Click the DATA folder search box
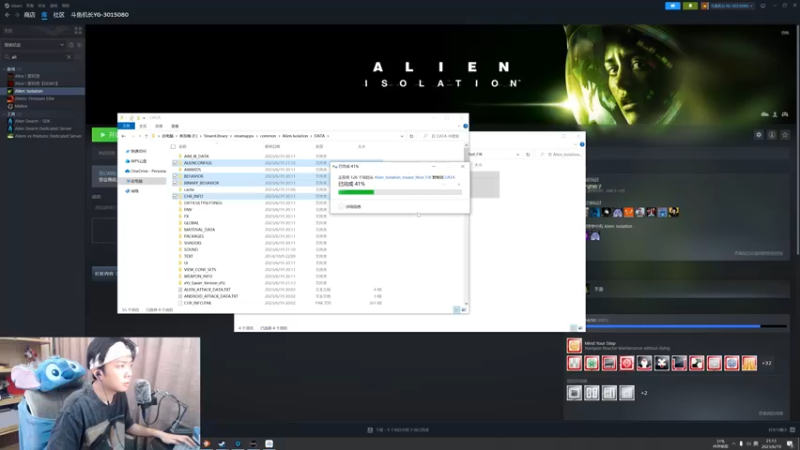This screenshot has height=450, width=800. click(442, 136)
